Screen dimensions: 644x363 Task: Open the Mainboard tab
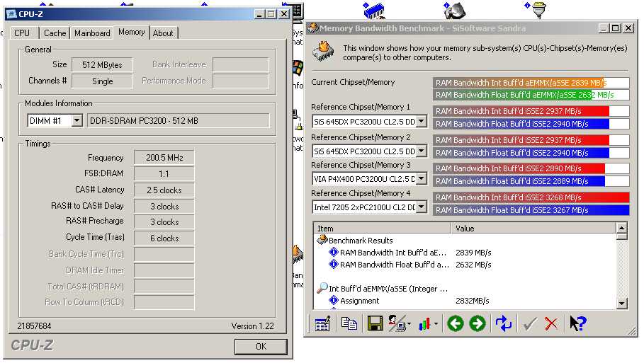[92, 33]
